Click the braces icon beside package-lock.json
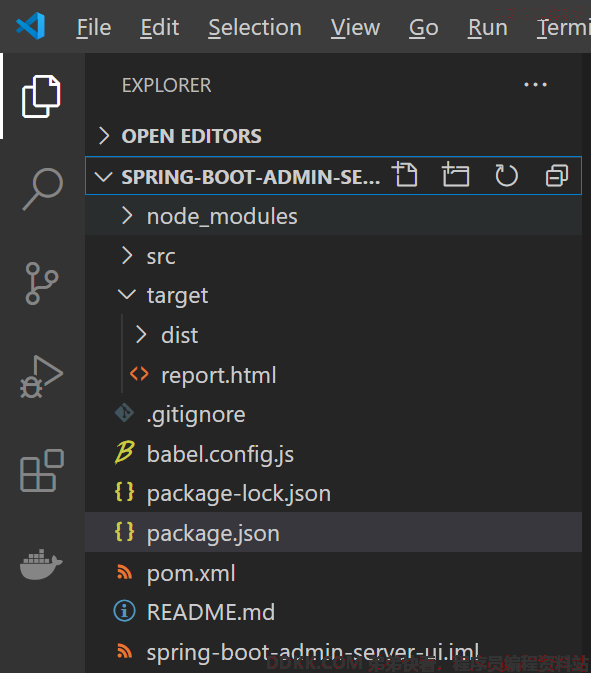Viewport: 591px width, 673px height. [x=124, y=492]
